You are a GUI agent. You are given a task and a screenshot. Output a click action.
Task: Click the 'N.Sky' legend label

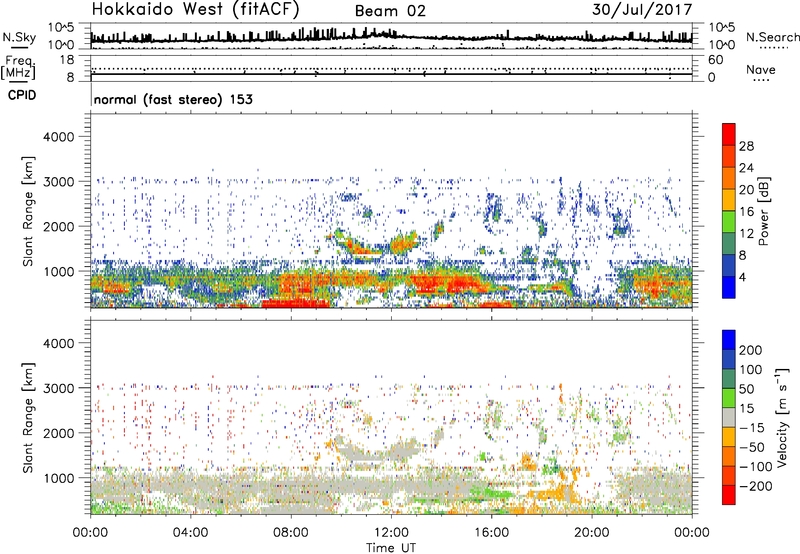(x=19, y=37)
